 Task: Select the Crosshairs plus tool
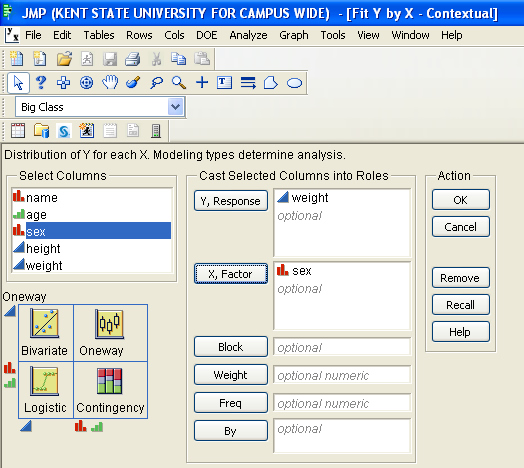click(202, 82)
